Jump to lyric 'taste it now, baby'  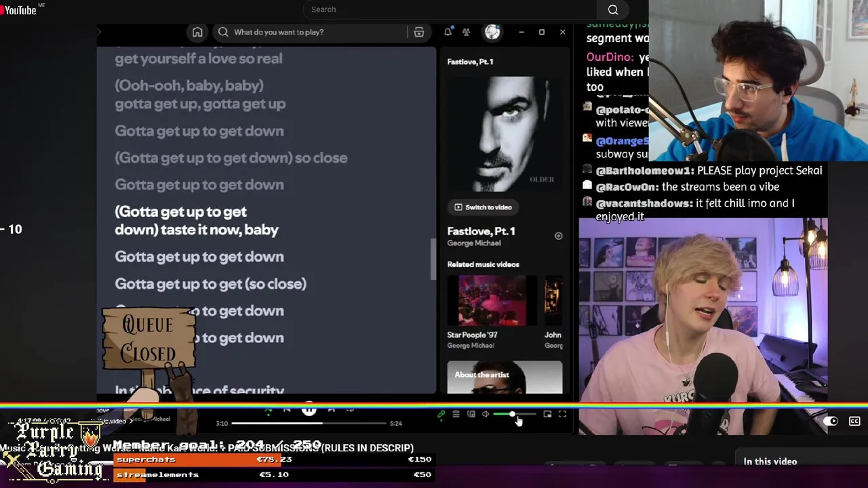(x=220, y=230)
